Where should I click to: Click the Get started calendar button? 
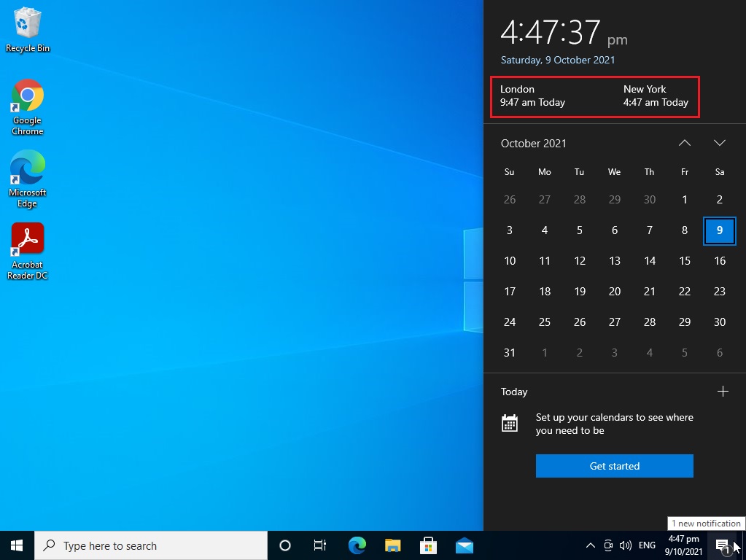coord(614,465)
